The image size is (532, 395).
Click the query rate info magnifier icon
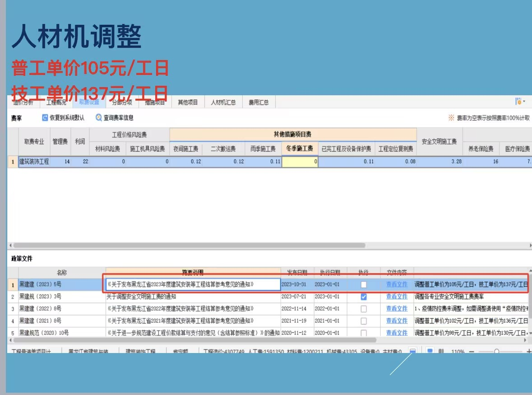99,118
